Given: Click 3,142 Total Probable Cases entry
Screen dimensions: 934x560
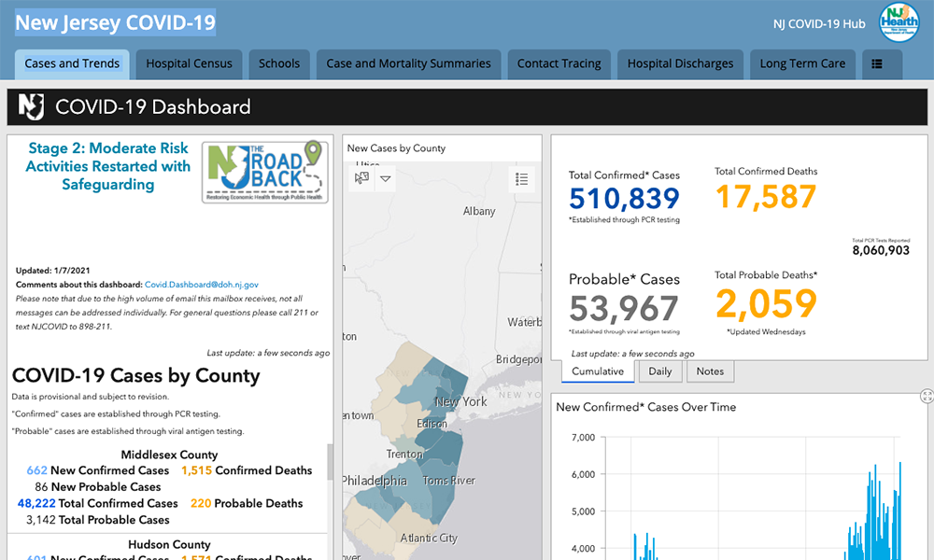Looking at the screenshot, I should coord(98,520).
